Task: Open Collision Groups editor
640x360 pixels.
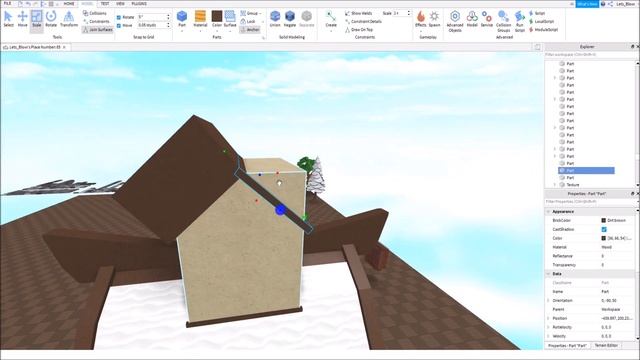Action: tap(503, 21)
